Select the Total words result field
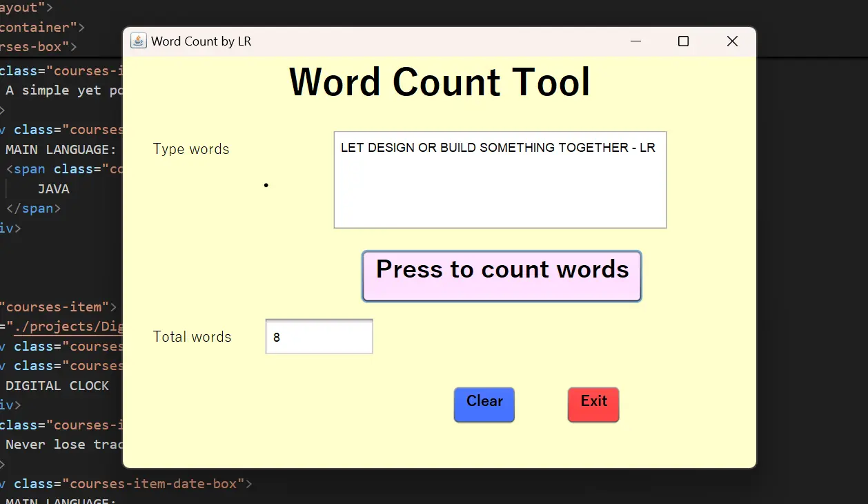Viewport: 868px width, 504px height. [319, 336]
